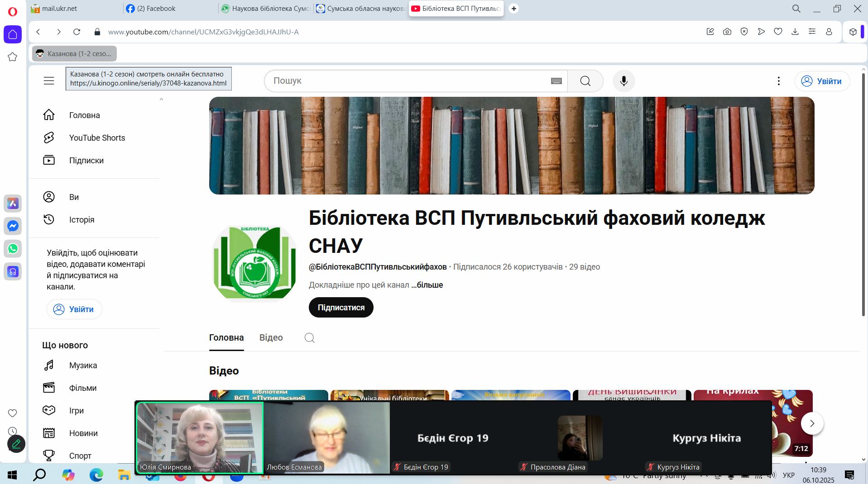Switch to the Відео channel tab
The width and height of the screenshot is (868, 484).
tap(271, 338)
